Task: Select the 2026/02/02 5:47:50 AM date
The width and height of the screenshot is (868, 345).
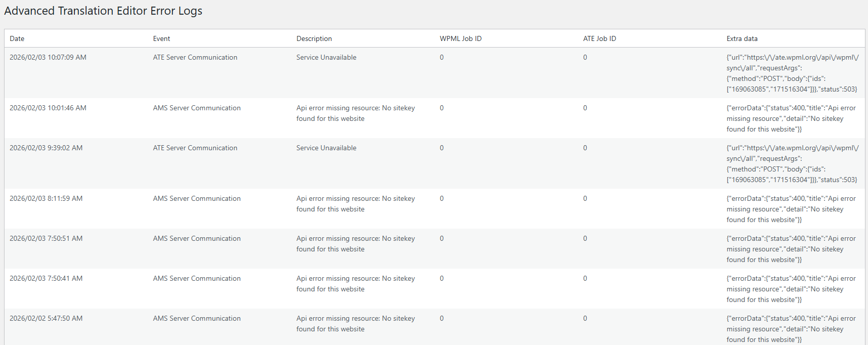Action: click(46, 318)
